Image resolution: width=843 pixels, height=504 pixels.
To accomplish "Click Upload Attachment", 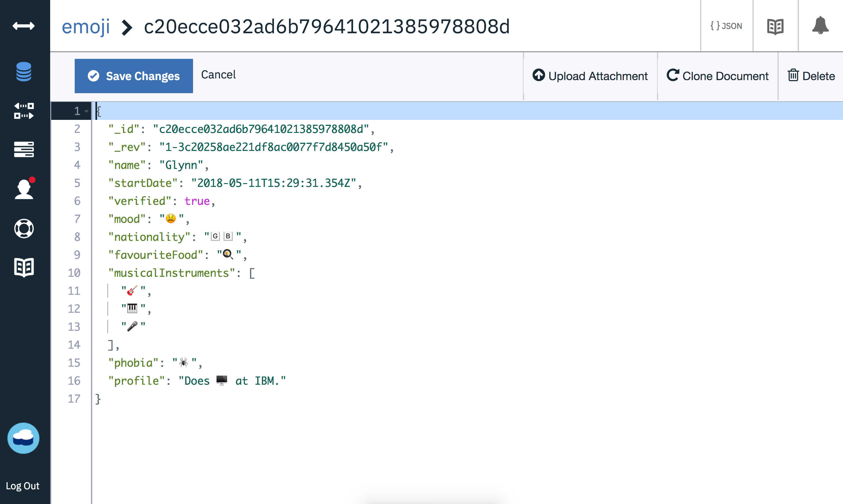I will pyautogui.click(x=590, y=76).
